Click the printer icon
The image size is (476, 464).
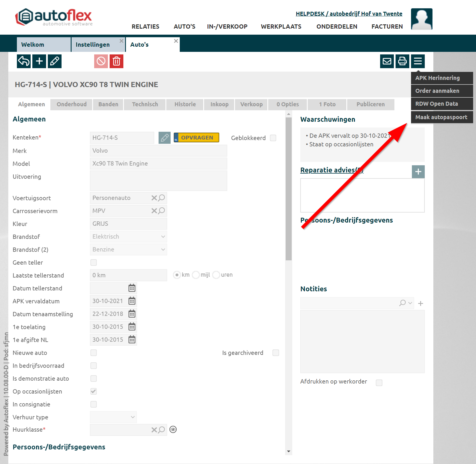click(402, 61)
